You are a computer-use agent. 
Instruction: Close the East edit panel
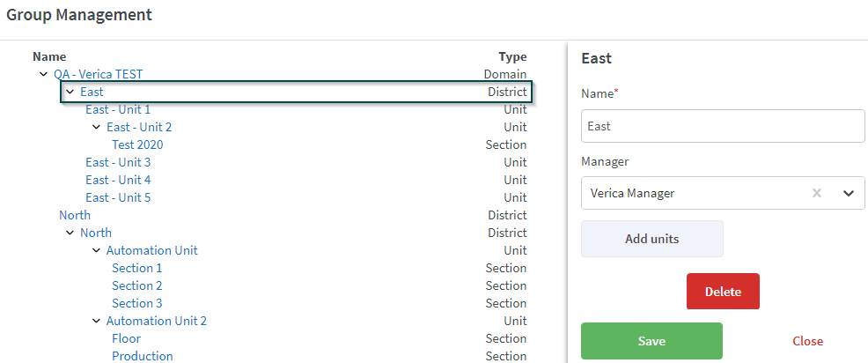tap(807, 341)
